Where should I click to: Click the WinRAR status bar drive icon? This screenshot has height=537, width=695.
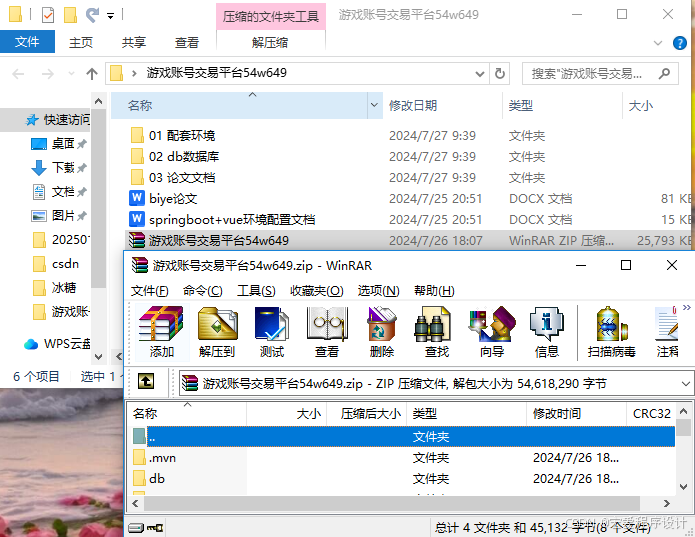tap(136, 528)
